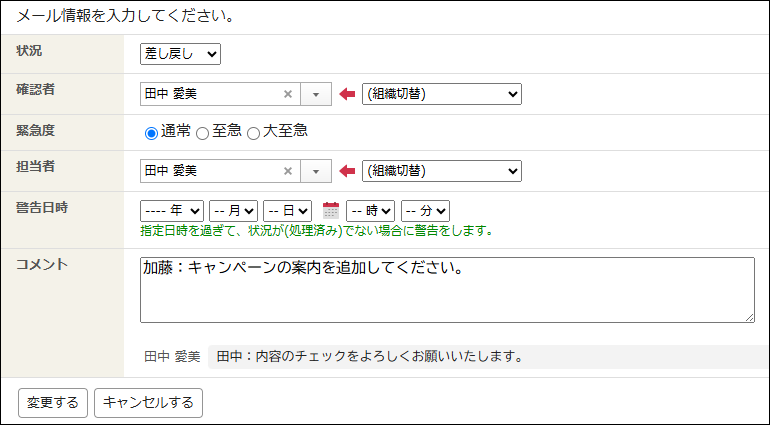Image resolution: width=770 pixels, height=425 pixels.
Task: Click the キャンセルする button
Action: coord(148,403)
